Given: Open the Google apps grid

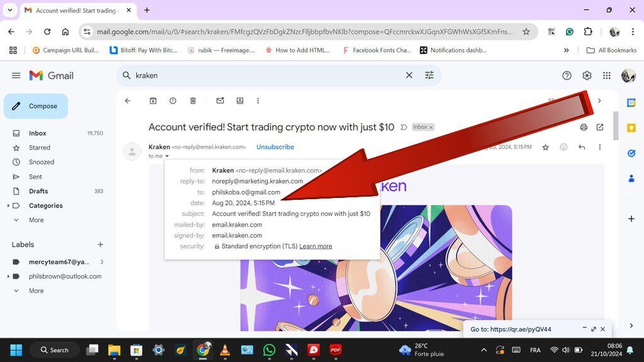Looking at the screenshot, I should pyautogui.click(x=607, y=75).
